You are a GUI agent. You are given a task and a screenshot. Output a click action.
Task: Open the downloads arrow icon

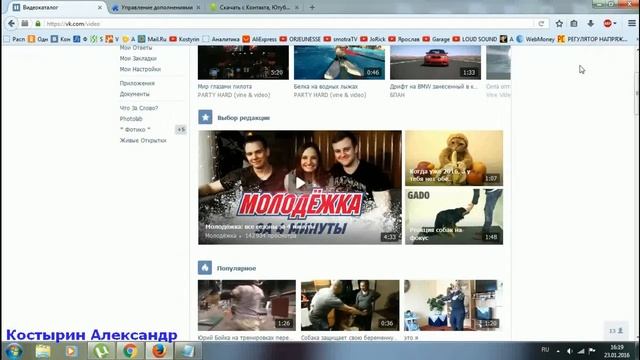(591, 24)
